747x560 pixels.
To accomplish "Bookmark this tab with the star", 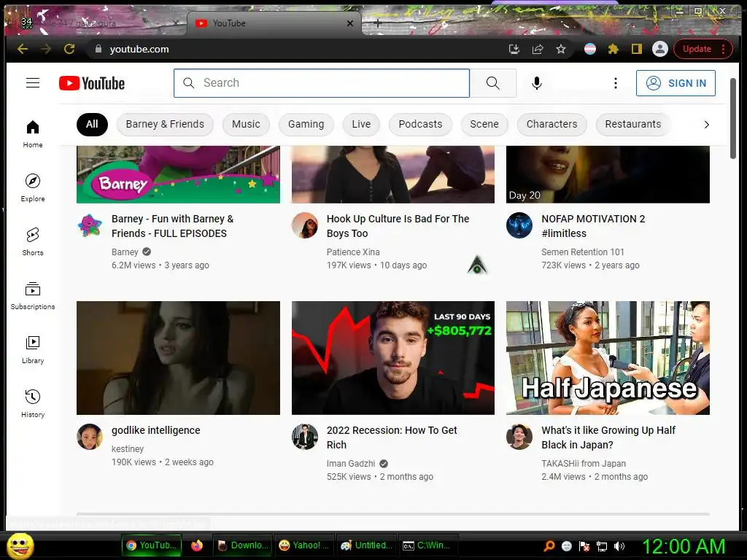I will click(561, 49).
